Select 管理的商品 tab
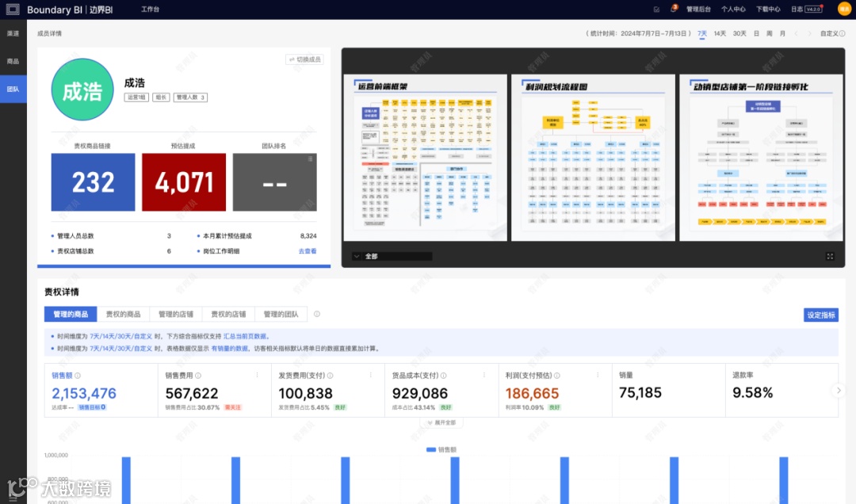 (x=71, y=314)
